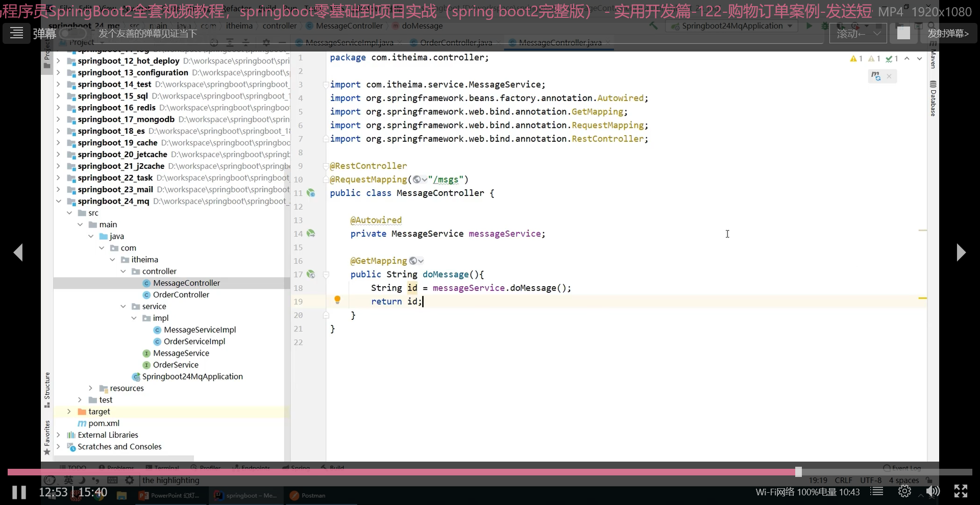Collapse the controller package
Screen dimensions: 980x505
(x=123, y=271)
